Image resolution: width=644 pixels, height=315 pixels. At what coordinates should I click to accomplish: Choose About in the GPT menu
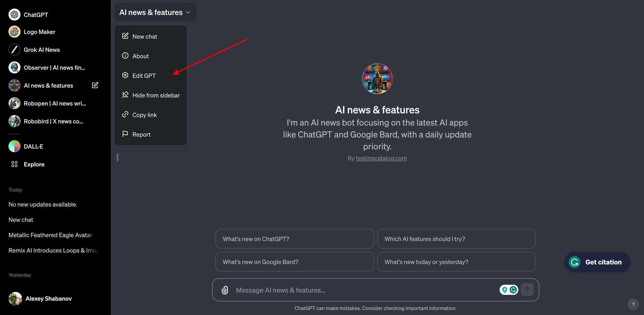click(151, 56)
